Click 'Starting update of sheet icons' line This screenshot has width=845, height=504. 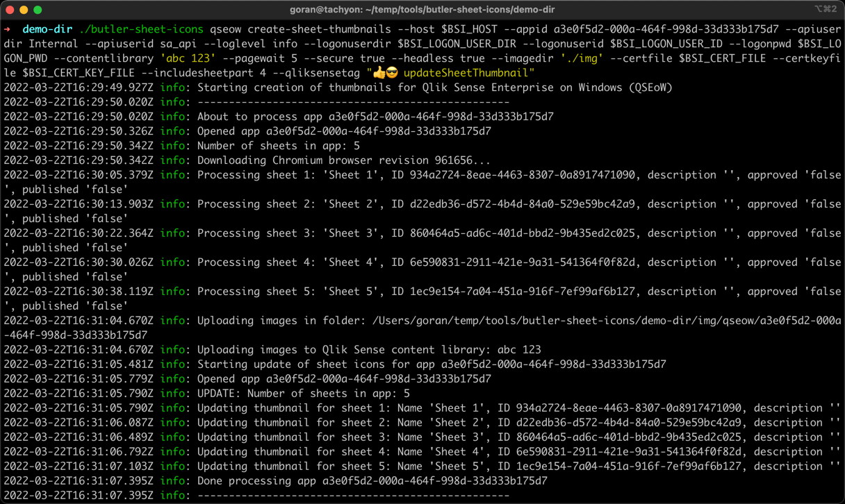[x=335, y=364]
